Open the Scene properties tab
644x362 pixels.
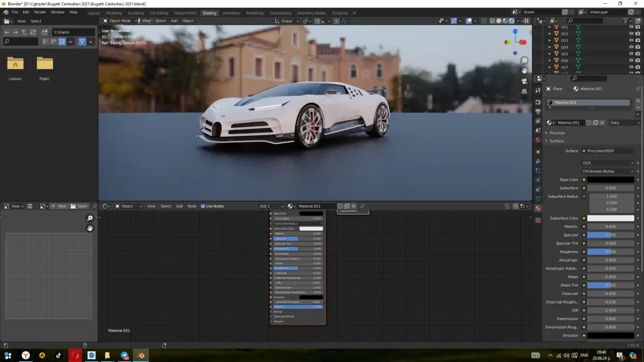tap(538, 131)
